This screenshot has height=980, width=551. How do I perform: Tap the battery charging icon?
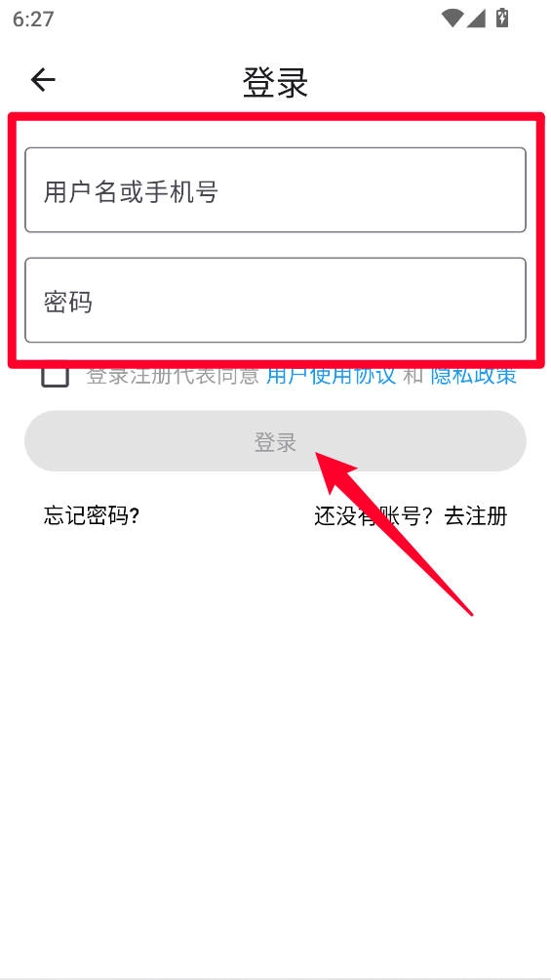coord(501,18)
